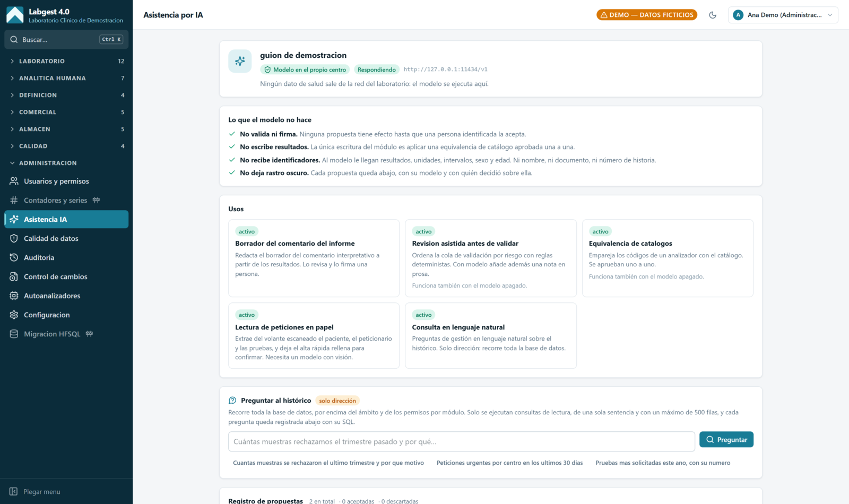Open Calidad de datos shield icon
Screen dimensions: 849x504
click(x=14, y=238)
